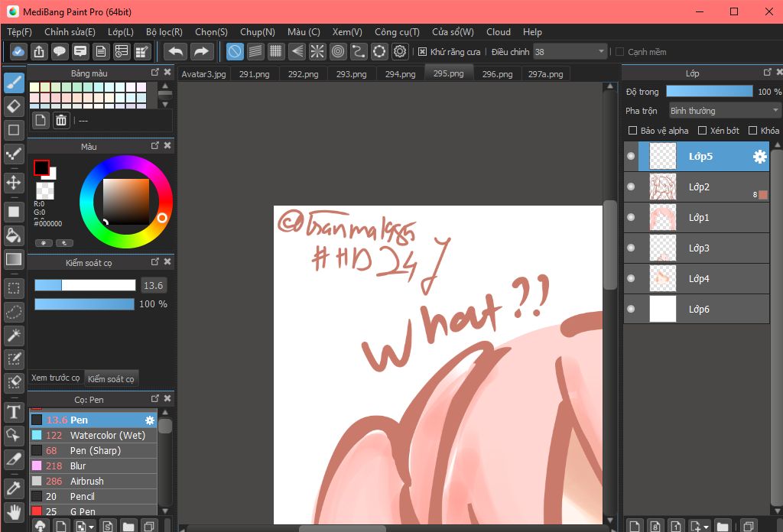Switch to 296.png tab
Image resolution: width=783 pixels, height=532 pixels.
(x=497, y=74)
